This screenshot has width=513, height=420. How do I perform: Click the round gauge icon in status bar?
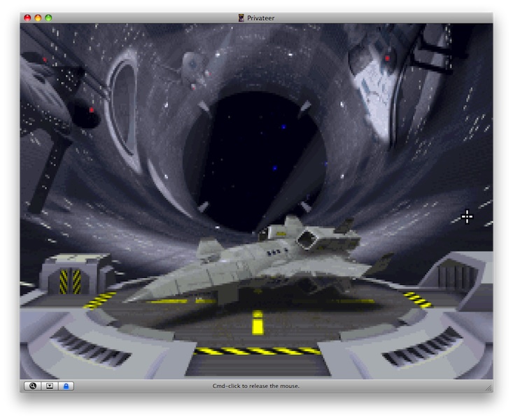pyautogui.click(x=31, y=386)
